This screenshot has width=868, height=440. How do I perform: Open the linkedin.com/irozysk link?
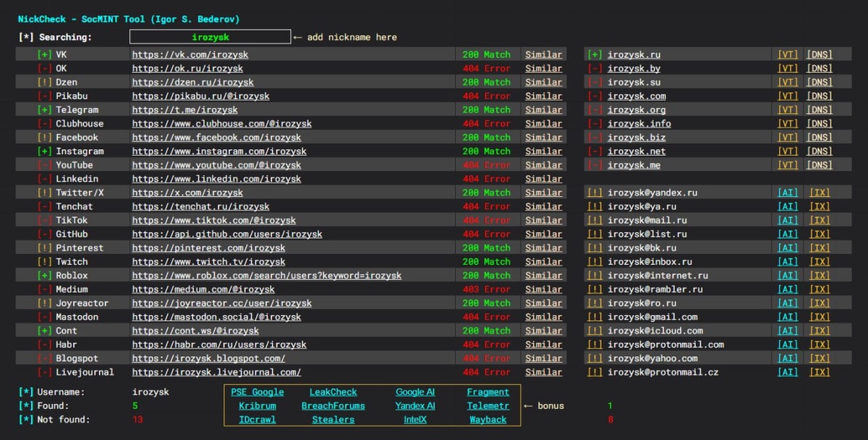(x=216, y=179)
